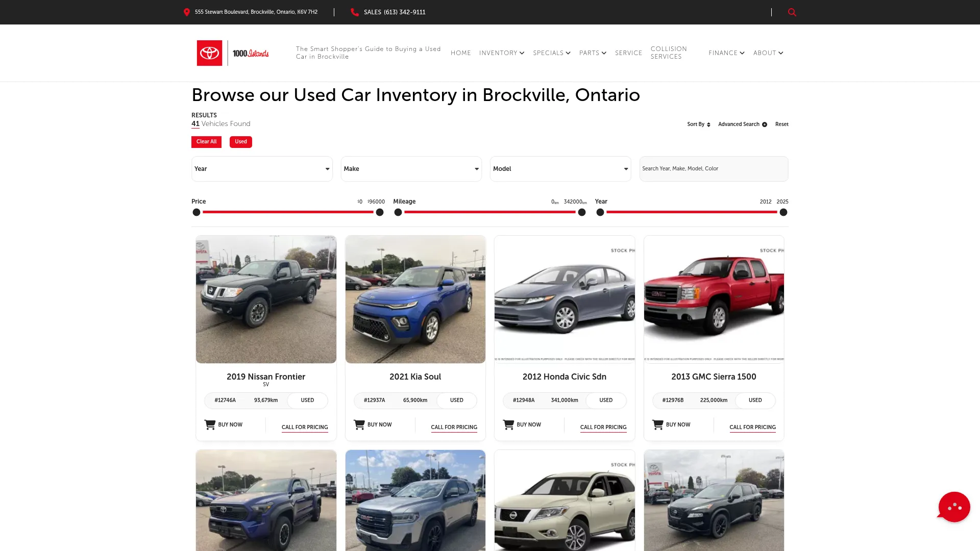Image resolution: width=980 pixels, height=551 pixels.
Task: Open the Inventory menu label
Action: click(498, 53)
